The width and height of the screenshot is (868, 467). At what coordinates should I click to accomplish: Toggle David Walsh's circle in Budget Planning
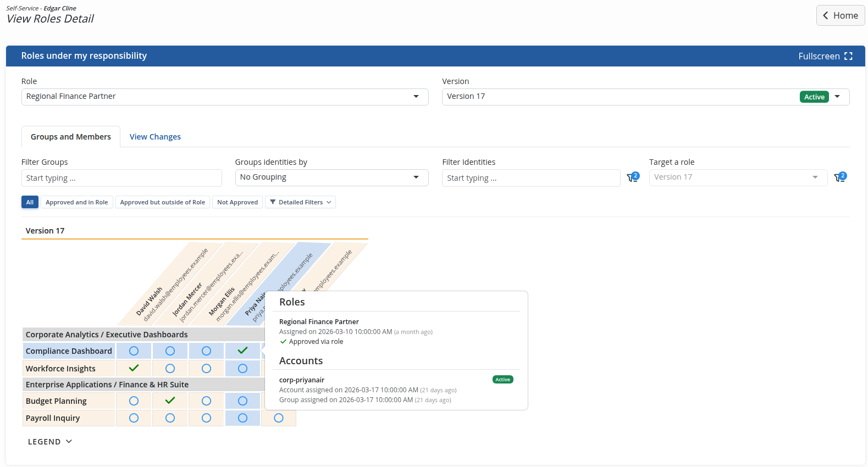coord(134,401)
